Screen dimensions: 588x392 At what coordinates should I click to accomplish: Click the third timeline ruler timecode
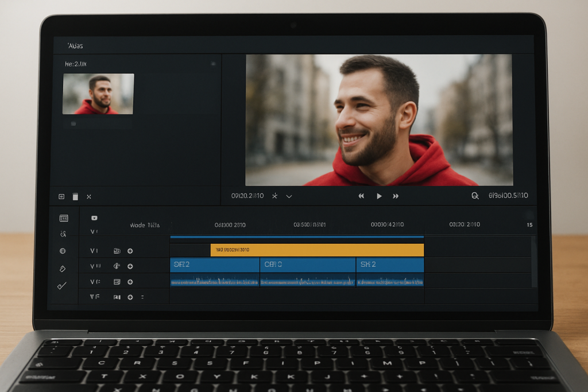388,224
